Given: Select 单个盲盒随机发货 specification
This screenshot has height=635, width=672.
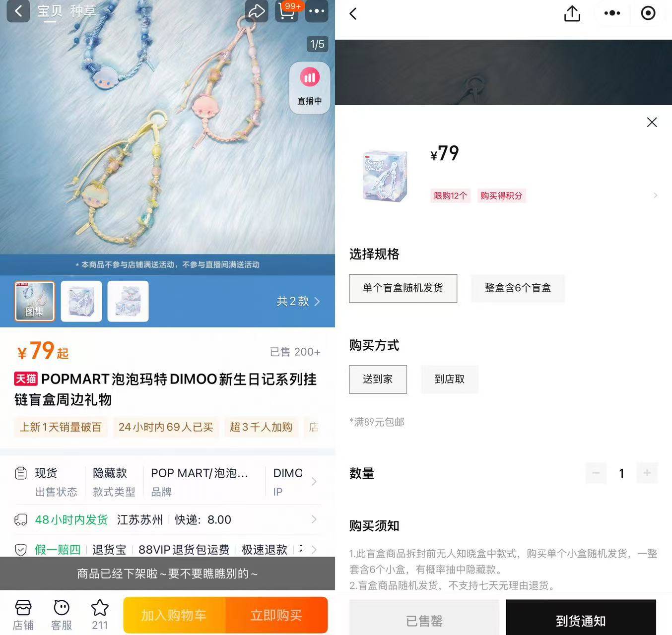Looking at the screenshot, I should pos(403,288).
